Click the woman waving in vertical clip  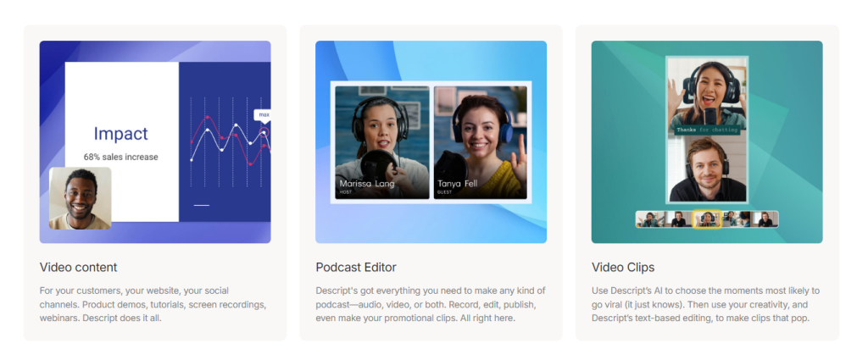tap(706, 89)
